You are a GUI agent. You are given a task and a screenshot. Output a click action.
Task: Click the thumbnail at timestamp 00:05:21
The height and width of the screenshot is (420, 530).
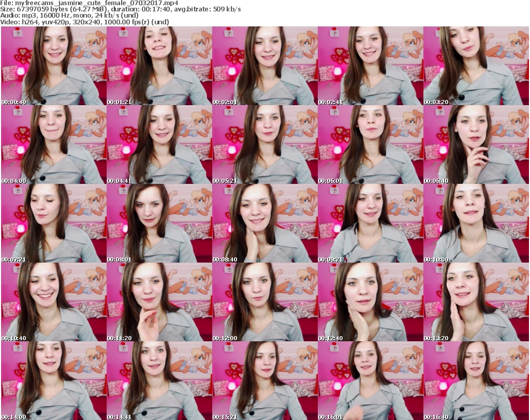tap(265, 144)
